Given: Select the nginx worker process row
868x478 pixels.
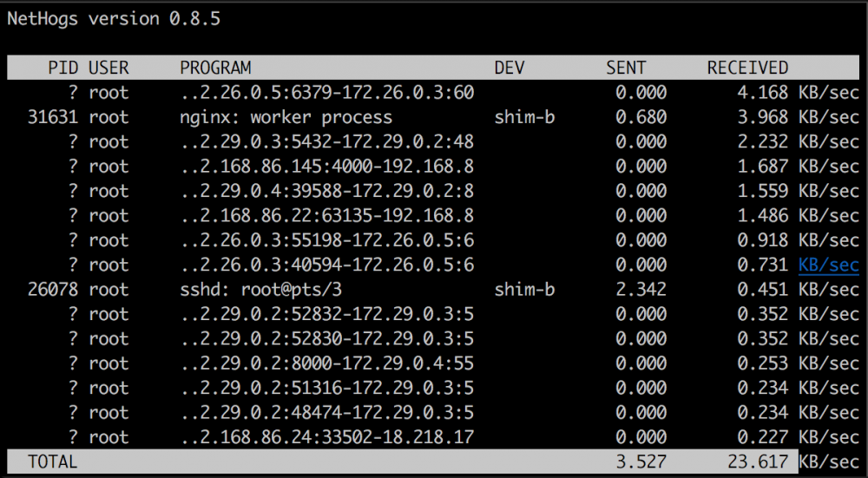Looking at the screenshot, I should pyautogui.click(x=434, y=117).
